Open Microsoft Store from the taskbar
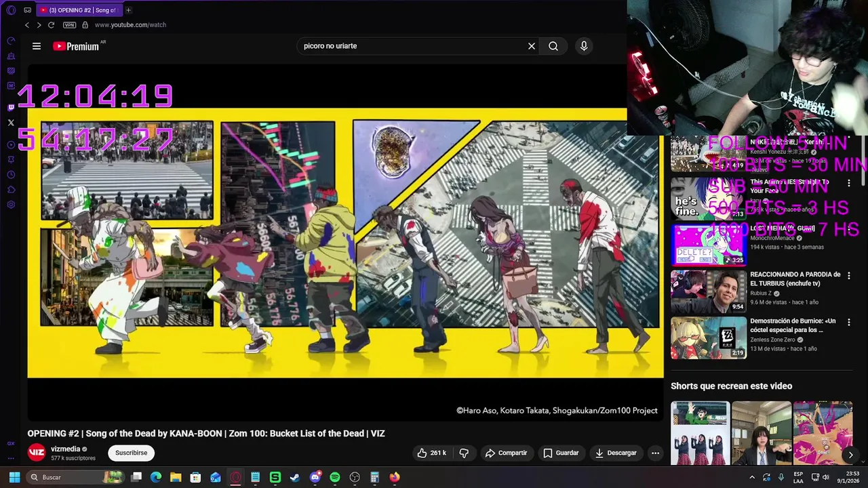This screenshot has width=868, height=488. click(x=195, y=477)
